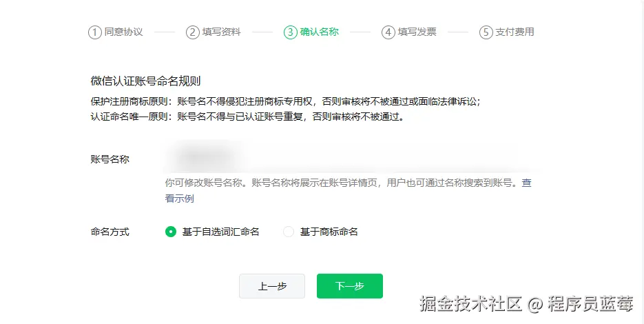Go to the 同意协议 step label
This screenshot has width=644, height=324.
point(123,32)
